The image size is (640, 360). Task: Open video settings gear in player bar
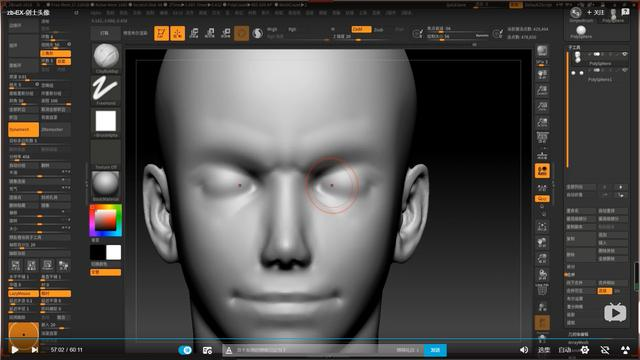584,350
